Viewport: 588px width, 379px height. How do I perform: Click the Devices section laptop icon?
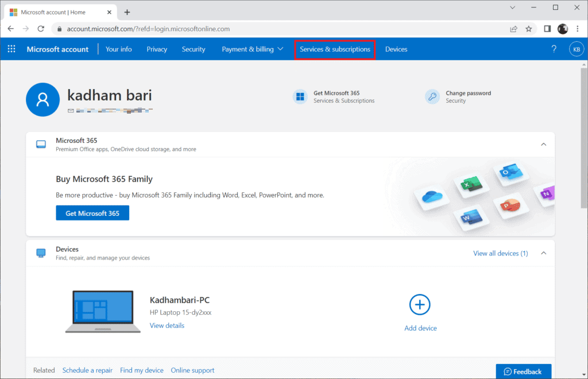[x=40, y=253]
